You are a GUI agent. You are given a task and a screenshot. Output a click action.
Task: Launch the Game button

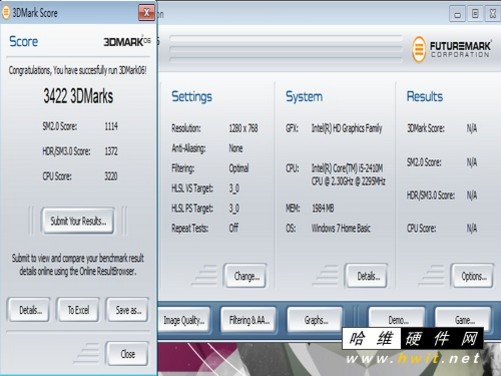click(x=464, y=319)
